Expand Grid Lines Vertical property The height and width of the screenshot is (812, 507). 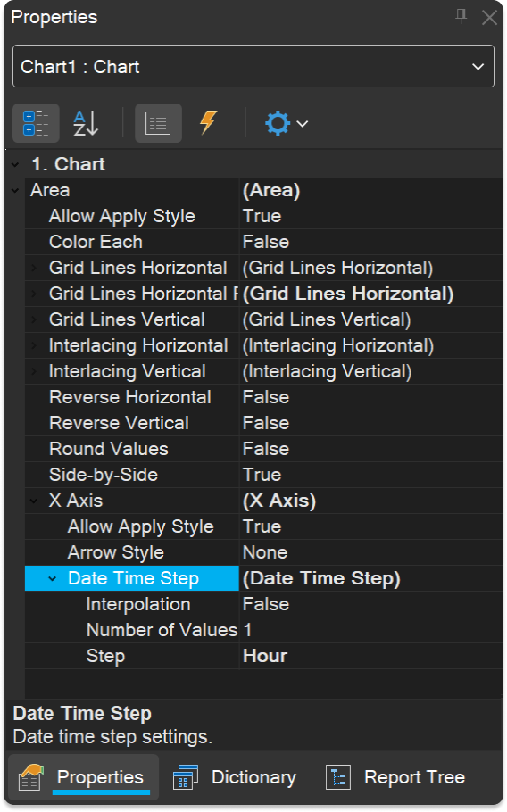(34, 319)
